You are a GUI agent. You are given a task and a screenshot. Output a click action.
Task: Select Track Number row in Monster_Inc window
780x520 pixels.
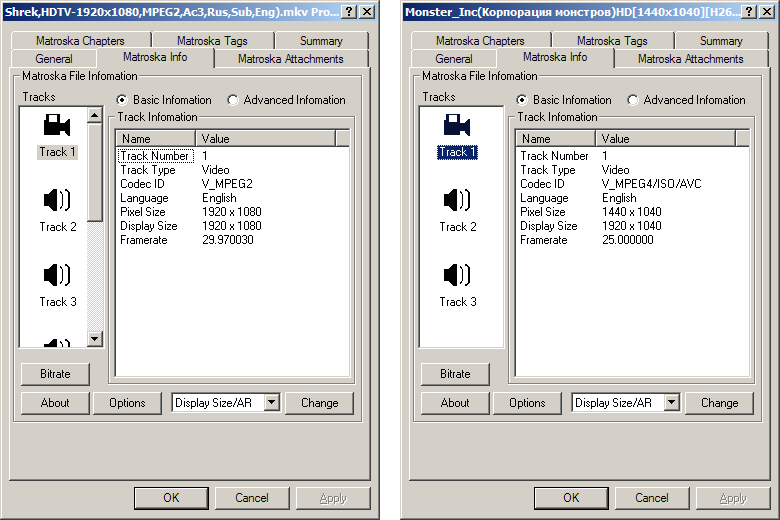coord(632,156)
